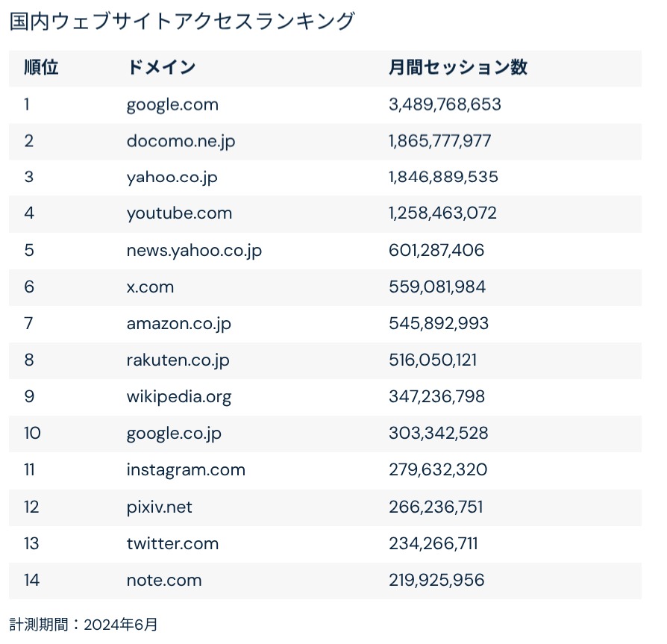This screenshot has height=644, width=667.
Task: Select twitter.com domain entry
Action: (172, 544)
